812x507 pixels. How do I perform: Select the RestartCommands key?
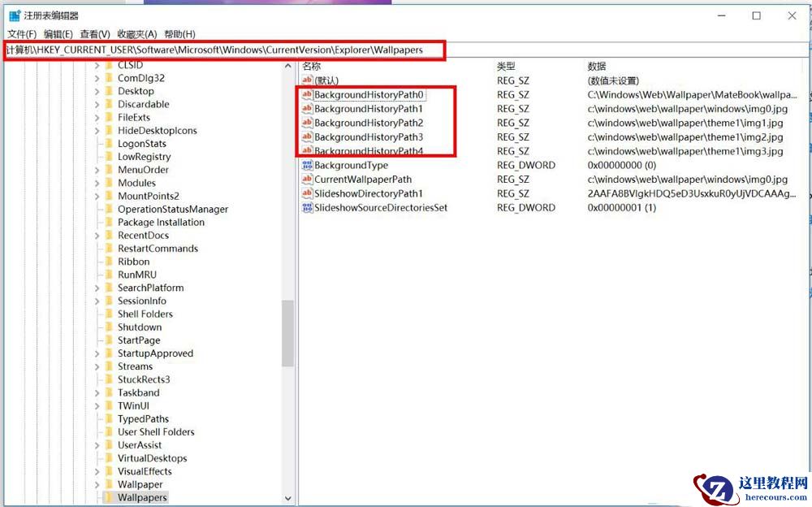(158, 249)
